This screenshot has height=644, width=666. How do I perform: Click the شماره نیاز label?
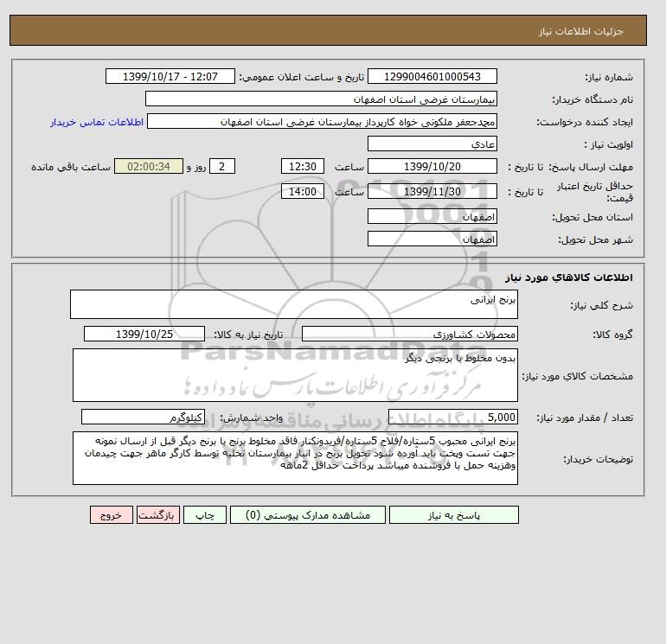pyautogui.click(x=609, y=77)
